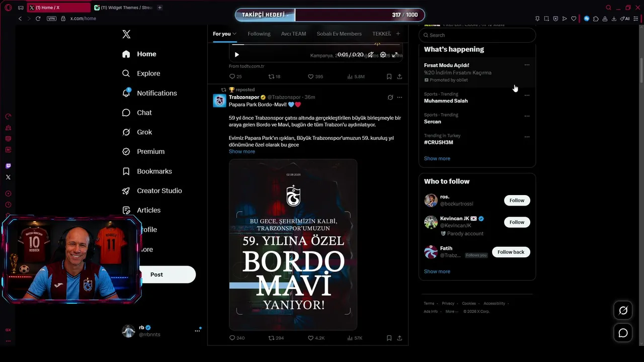644x362 pixels.
Task: Add page to favorites with heart icon
Action: [574, 19]
